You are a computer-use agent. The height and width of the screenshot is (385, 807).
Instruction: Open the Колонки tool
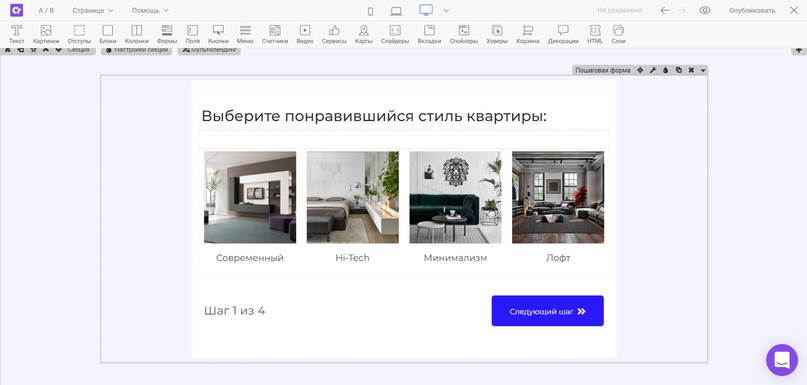point(136,34)
